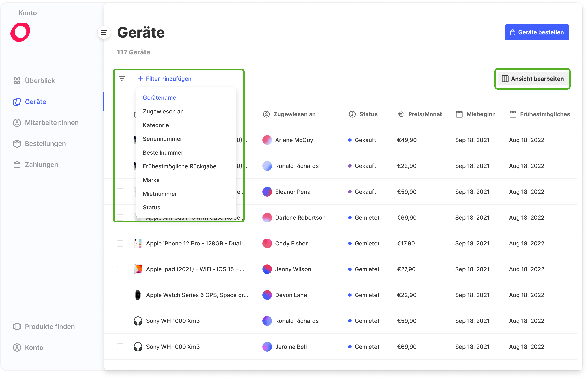Click Ansicht bearbeiten button

point(533,79)
